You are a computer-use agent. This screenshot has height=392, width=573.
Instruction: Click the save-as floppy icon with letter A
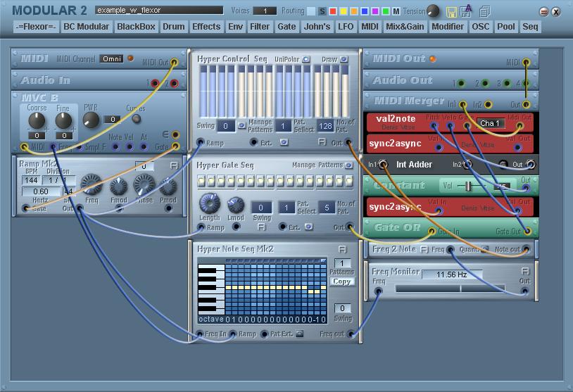tap(467, 12)
